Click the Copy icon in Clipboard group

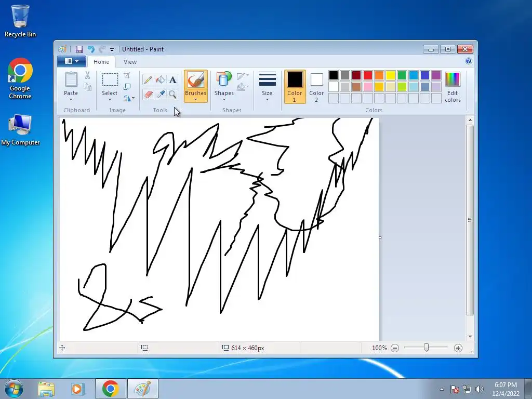tap(87, 87)
